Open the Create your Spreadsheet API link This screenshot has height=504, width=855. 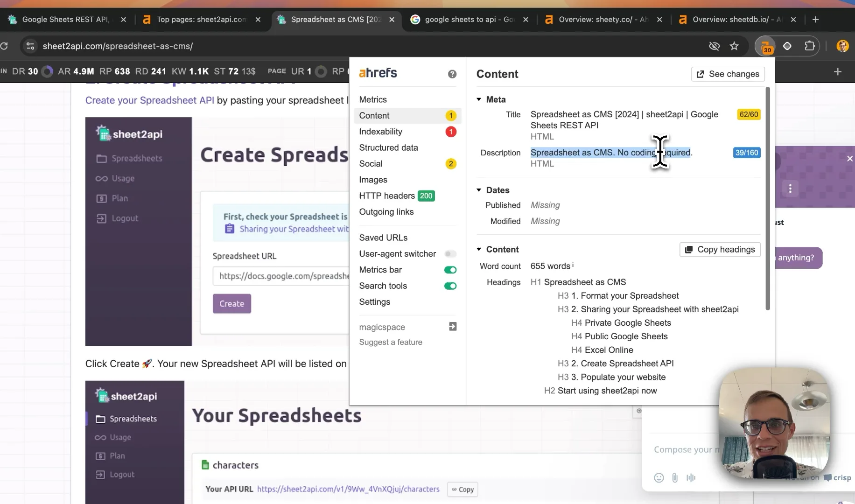[x=149, y=100]
